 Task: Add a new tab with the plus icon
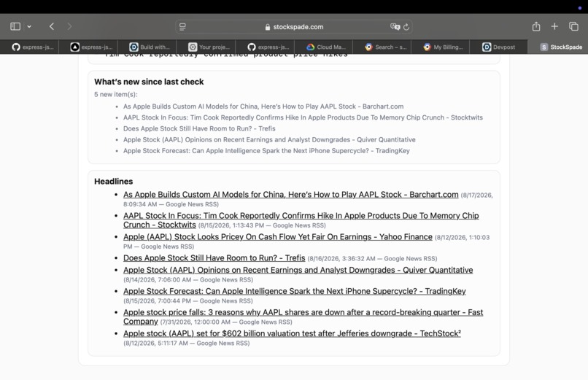[x=554, y=26]
